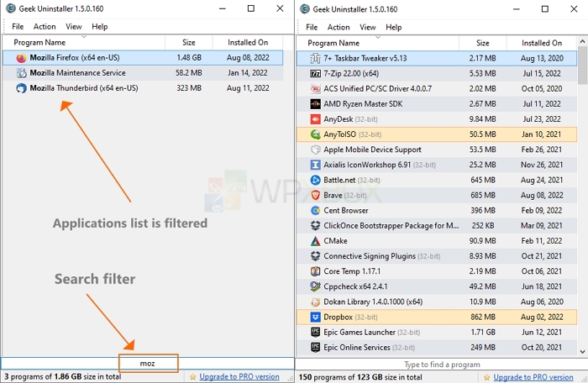Image resolution: width=588 pixels, height=383 pixels.
Task: Click Upgrade to PRO version link, left window
Action: coord(239,376)
